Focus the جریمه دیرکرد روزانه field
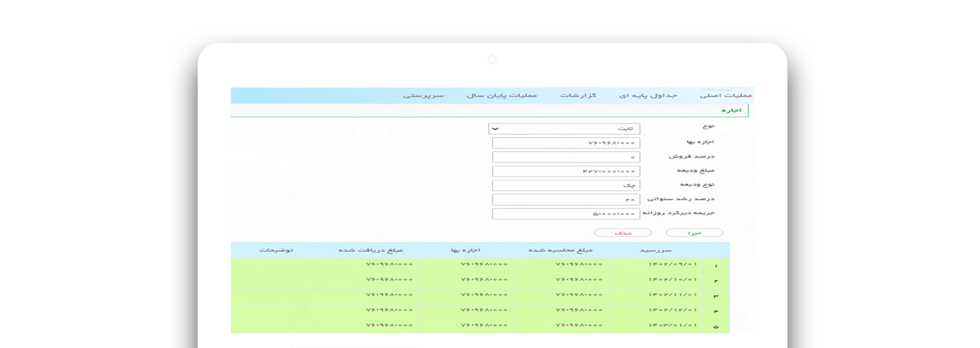The image size is (980, 348). 566,214
